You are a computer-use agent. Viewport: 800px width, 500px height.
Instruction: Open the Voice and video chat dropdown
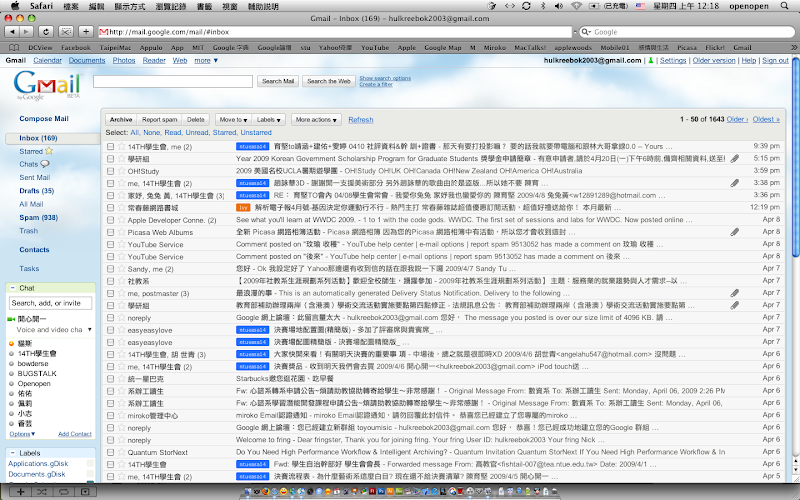tap(90, 330)
